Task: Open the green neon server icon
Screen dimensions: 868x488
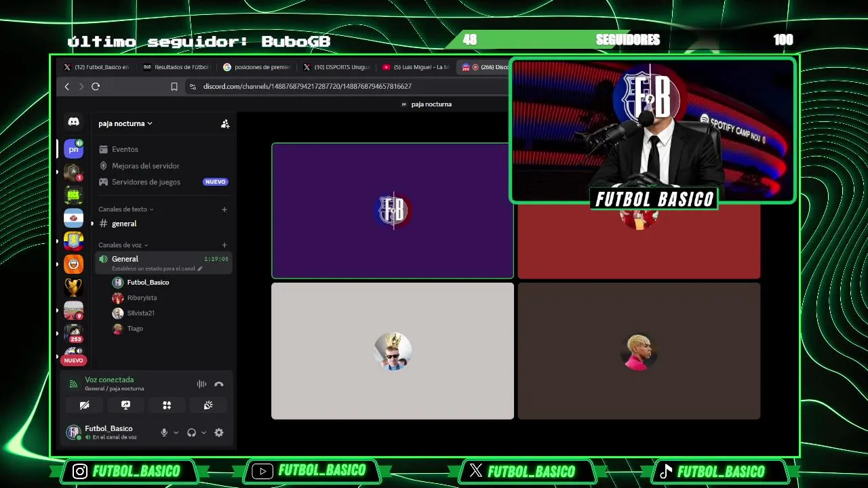Action: pos(73,195)
